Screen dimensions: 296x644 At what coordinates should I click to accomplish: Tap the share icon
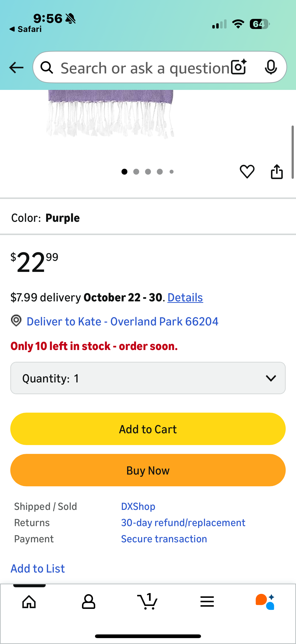[277, 172]
